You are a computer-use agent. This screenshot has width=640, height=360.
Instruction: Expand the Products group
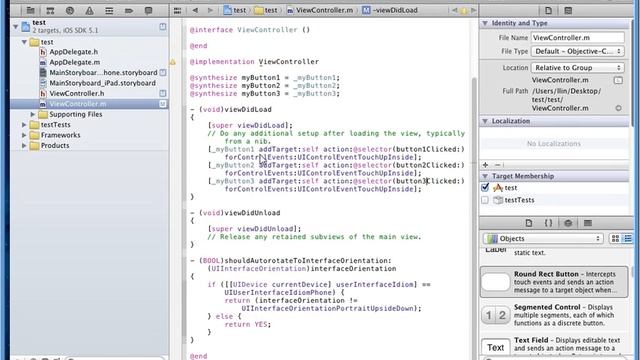[x=24, y=146]
